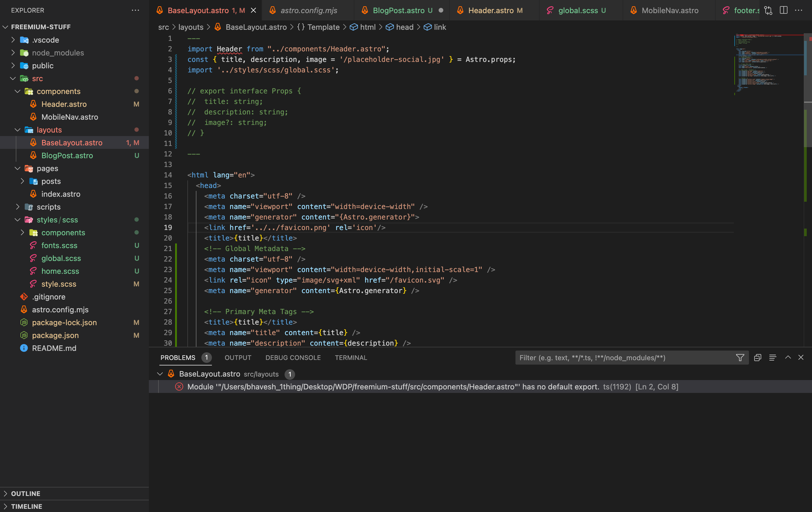Toggle view as tree in Problems panel
This screenshot has width=812, height=512.
tap(773, 358)
